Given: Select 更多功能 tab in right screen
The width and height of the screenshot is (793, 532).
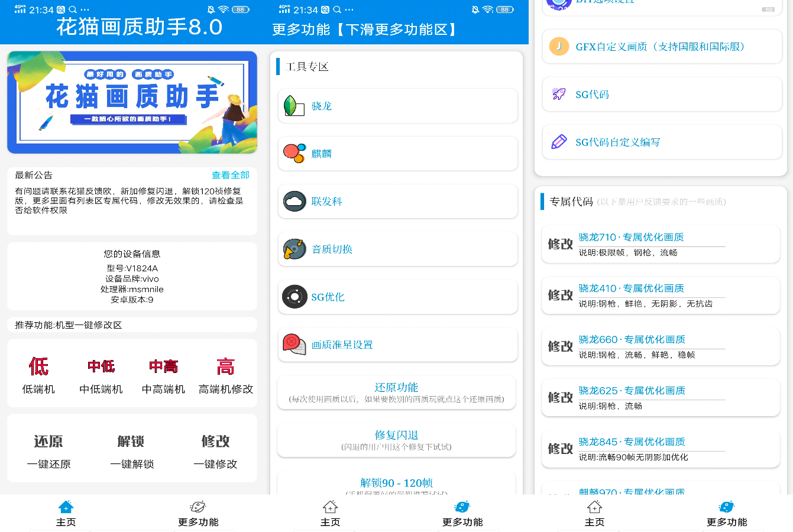Looking at the screenshot, I should click(x=727, y=513).
